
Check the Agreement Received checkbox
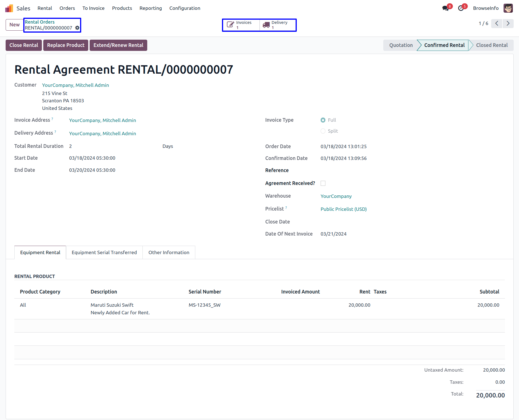[323, 183]
